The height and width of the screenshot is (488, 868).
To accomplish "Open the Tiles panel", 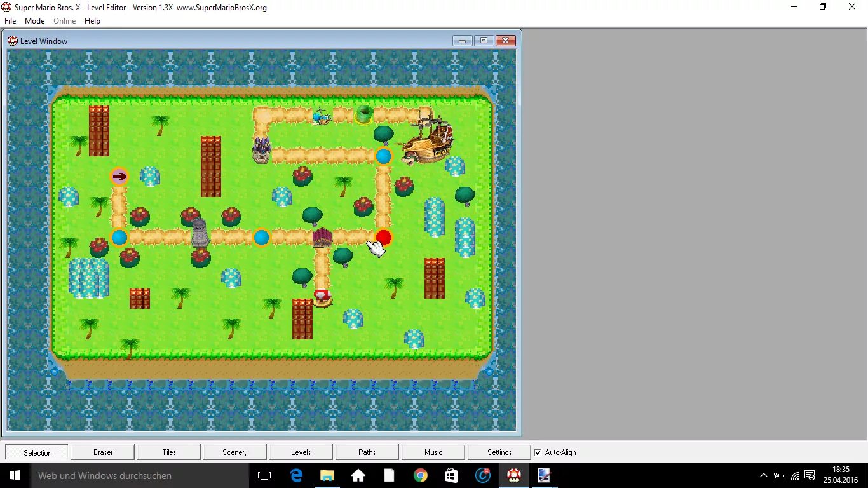I will coord(169,452).
